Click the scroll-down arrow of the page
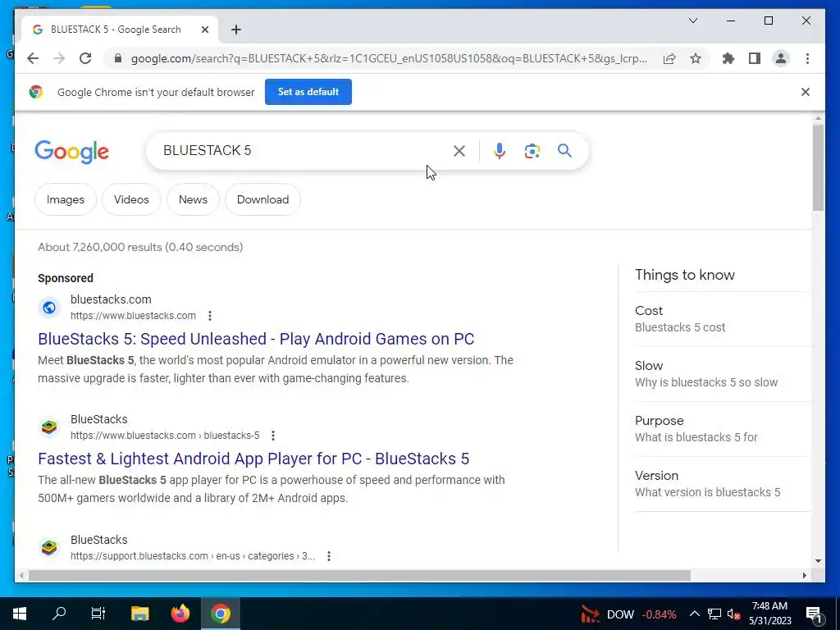The height and width of the screenshot is (630, 840). [x=818, y=561]
